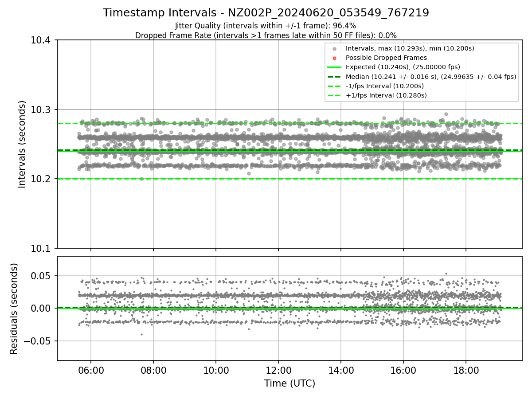532x399 pixels.
Task: Click legend entry '-1/fps Interval (10.200s)'
Action: tap(385, 86)
